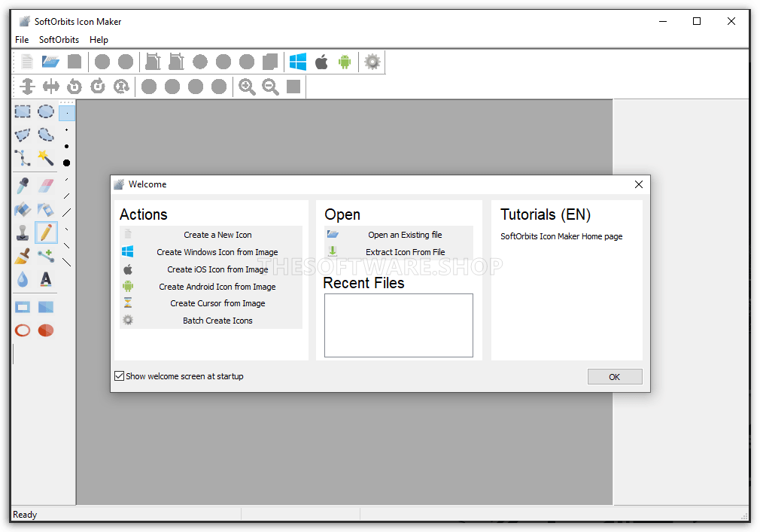This screenshot has width=760, height=532.
Task: Select the filled rectangle shape tool
Action: (46, 307)
